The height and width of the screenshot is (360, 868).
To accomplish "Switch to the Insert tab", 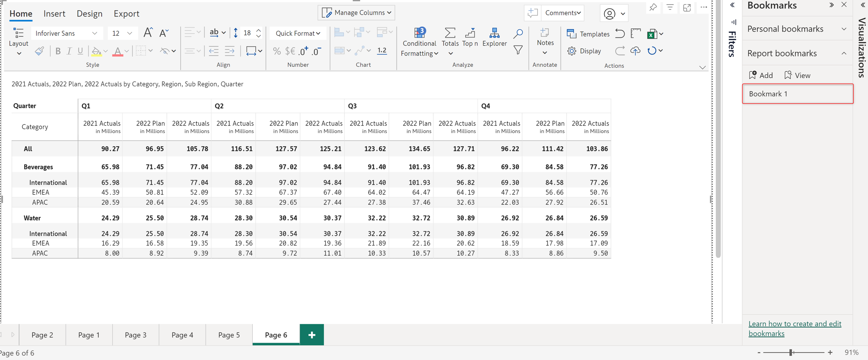I will click(x=54, y=14).
